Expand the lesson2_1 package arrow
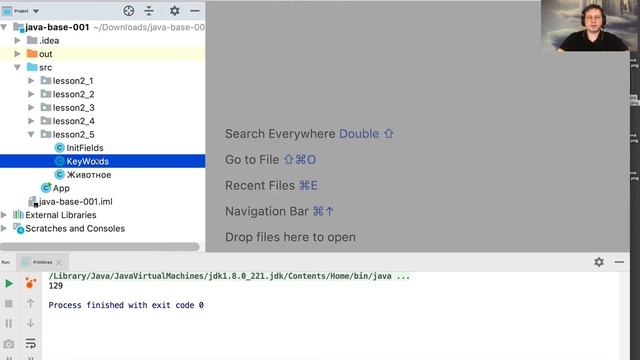Image resolution: width=640 pixels, height=360 pixels. coord(31,81)
